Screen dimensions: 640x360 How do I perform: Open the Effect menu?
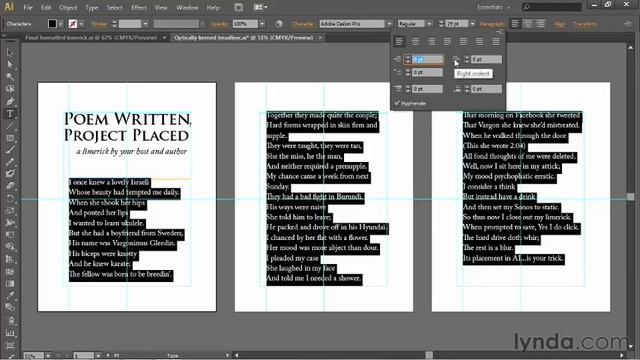point(139,7)
